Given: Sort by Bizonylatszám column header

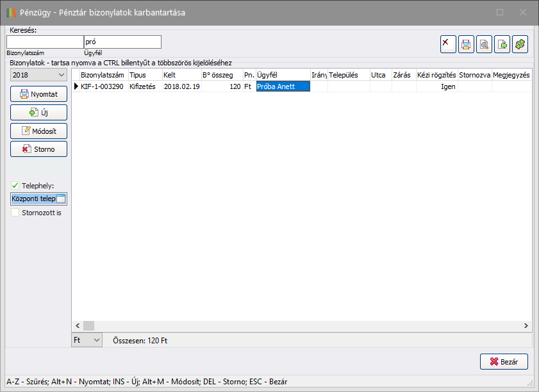Looking at the screenshot, I should 102,75.
